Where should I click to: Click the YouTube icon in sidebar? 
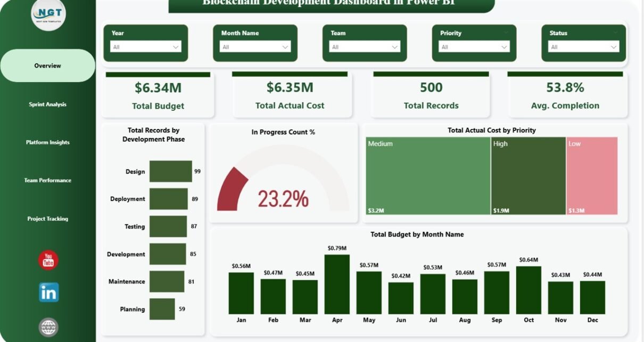48,260
